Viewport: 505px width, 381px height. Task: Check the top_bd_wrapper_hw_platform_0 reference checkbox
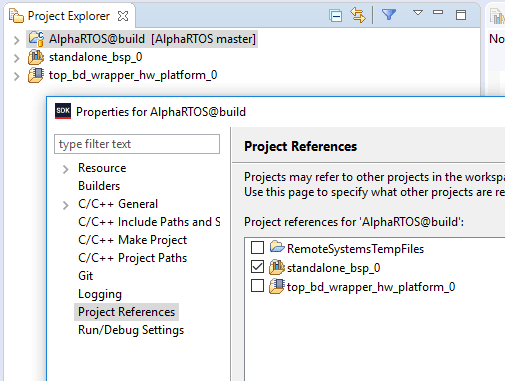[x=257, y=286]
